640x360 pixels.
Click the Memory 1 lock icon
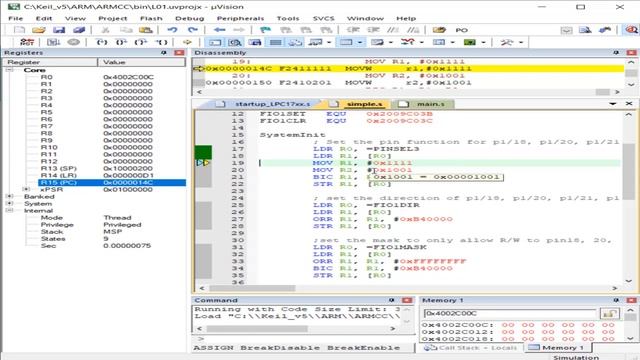609,313
